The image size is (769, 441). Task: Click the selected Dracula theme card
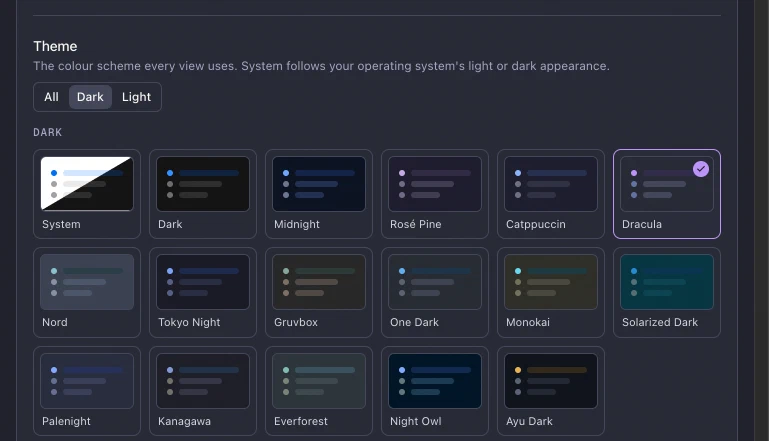click(666, 194)
